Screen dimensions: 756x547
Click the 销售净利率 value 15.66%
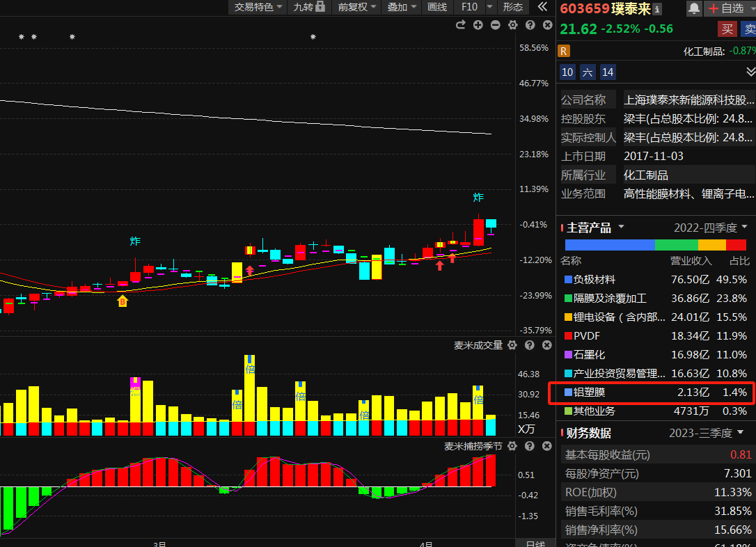pyautogui.click(x=732, y=530)
